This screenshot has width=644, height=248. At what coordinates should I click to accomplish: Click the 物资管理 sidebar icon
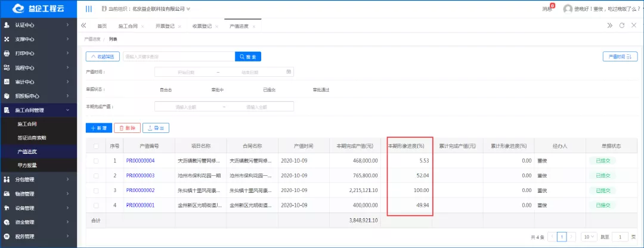pos(7,194)
